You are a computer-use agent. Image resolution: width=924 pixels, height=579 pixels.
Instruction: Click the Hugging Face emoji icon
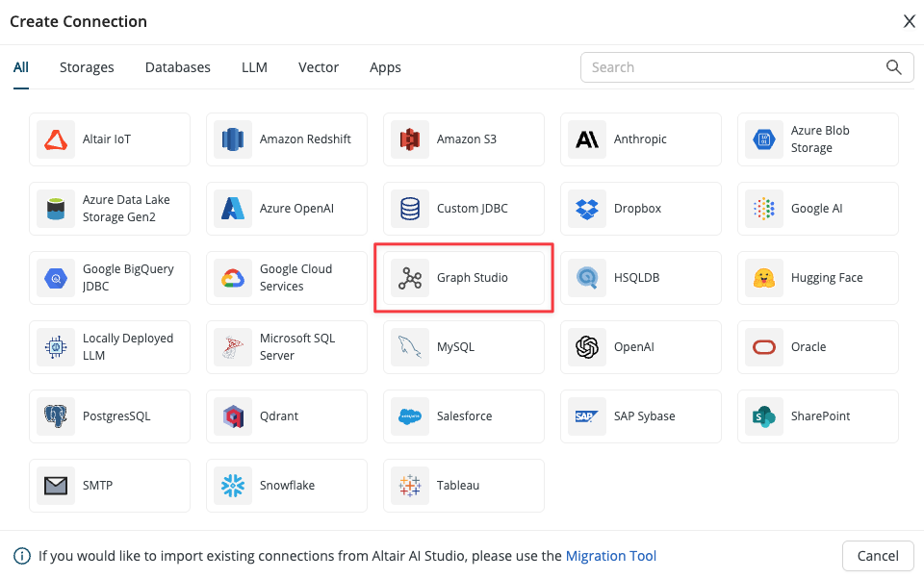(764, 278)
